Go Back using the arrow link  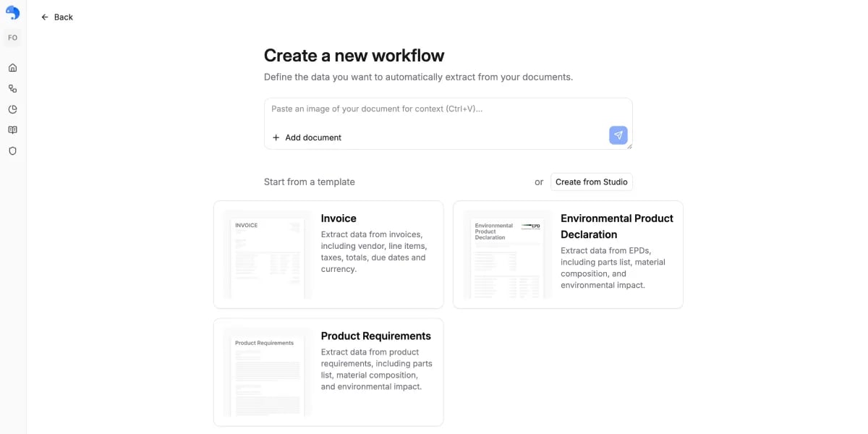click(56, 17)
